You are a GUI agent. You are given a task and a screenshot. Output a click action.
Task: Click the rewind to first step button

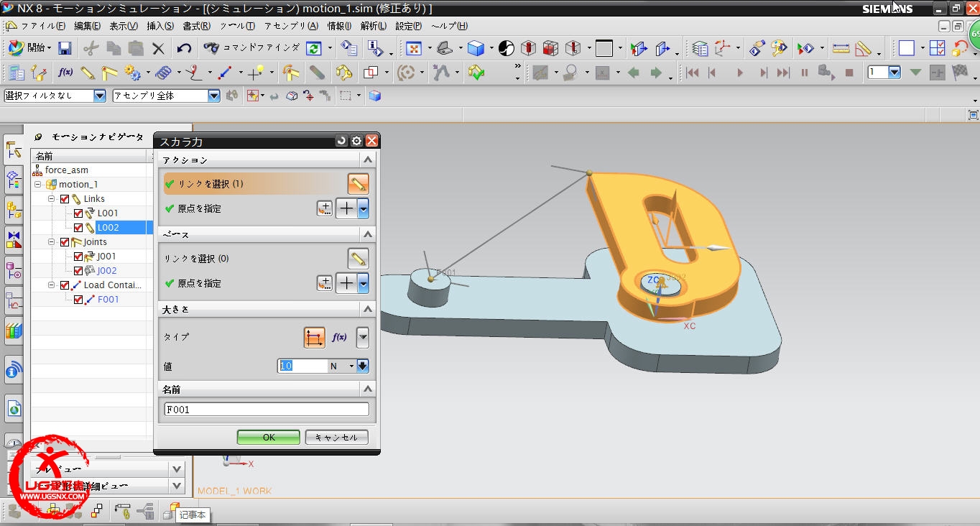[x=693, y=73]
